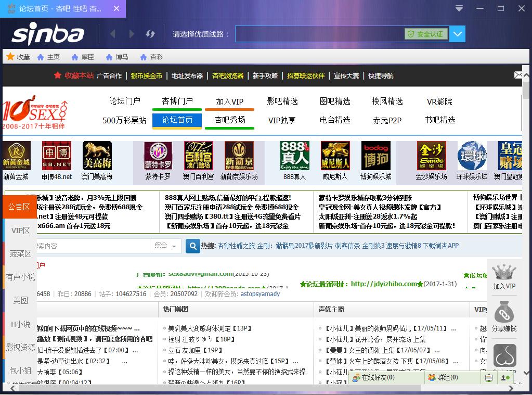
Task: Open the 群组(0) groups panel
Action: click(x=444, y=377)
